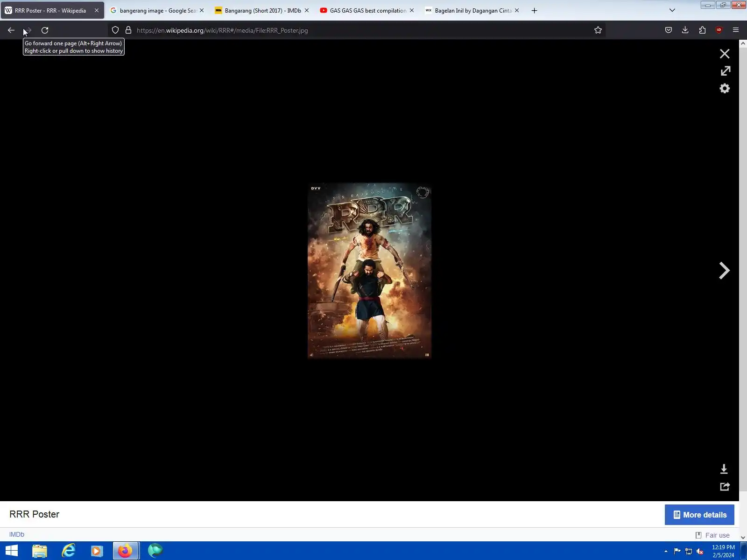Screen dimensions: 747x560
Task: Reload the current Wikipedia page
Action: (x=45, y=30)
